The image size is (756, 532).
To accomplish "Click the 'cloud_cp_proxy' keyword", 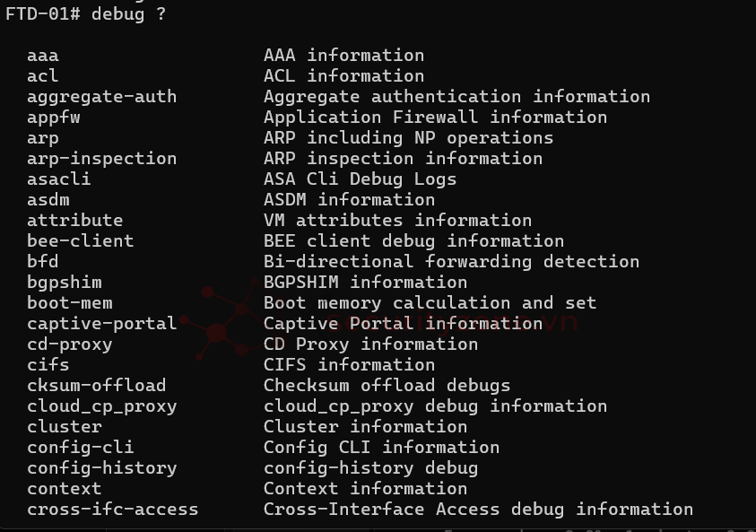I will point(101,406).
